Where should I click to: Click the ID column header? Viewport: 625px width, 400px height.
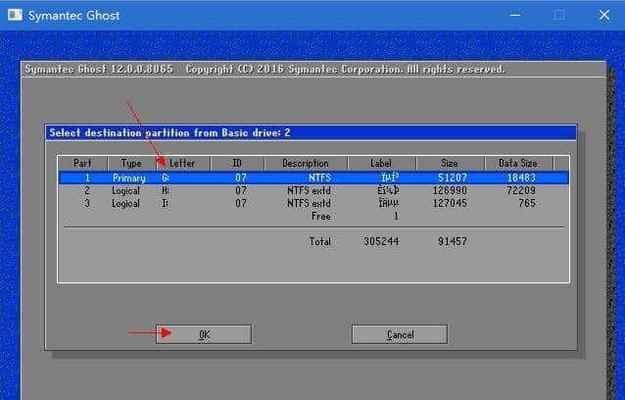point(237,163)
